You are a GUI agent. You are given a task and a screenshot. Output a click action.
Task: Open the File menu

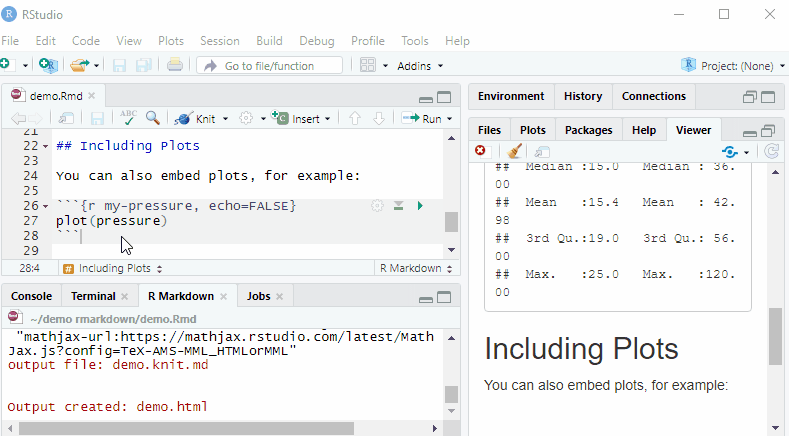[x=10, y=41]
